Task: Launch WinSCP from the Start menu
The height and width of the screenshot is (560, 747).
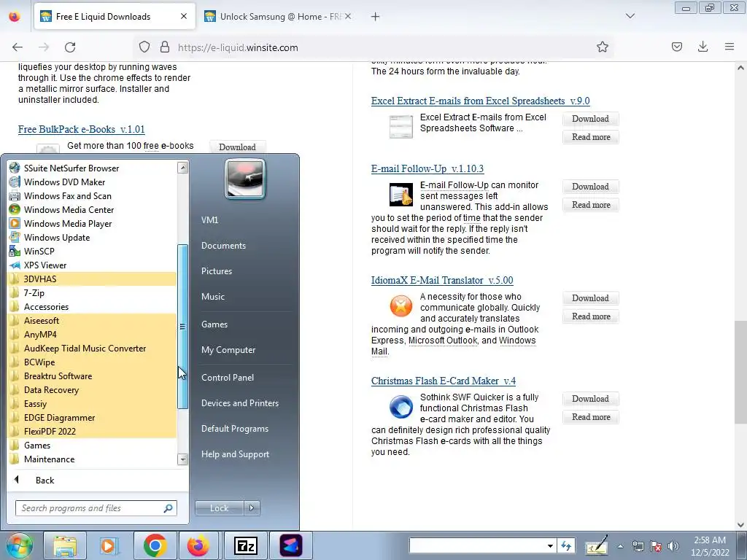Action: 91,251
